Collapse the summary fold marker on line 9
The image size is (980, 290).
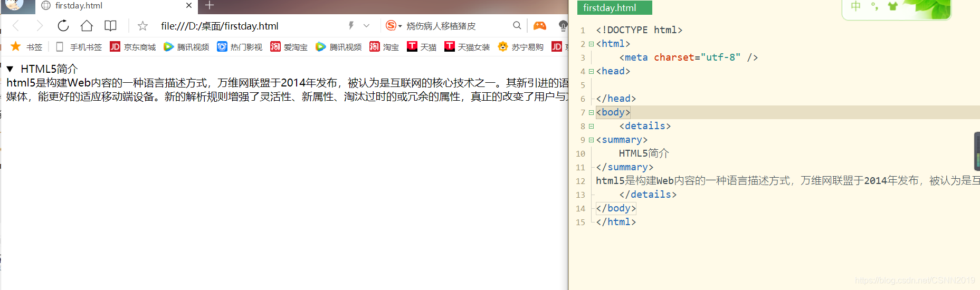pyautogui.click(x=591, y=140)
